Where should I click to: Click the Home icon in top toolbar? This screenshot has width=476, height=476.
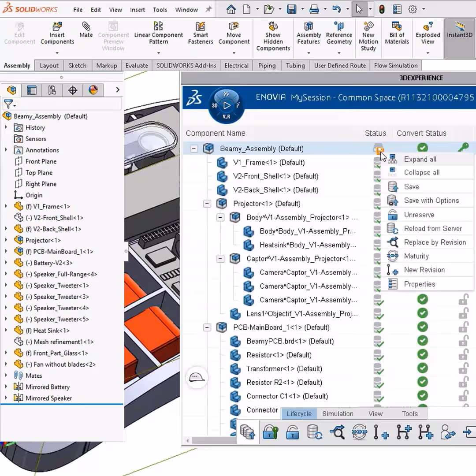coord(231,9)
